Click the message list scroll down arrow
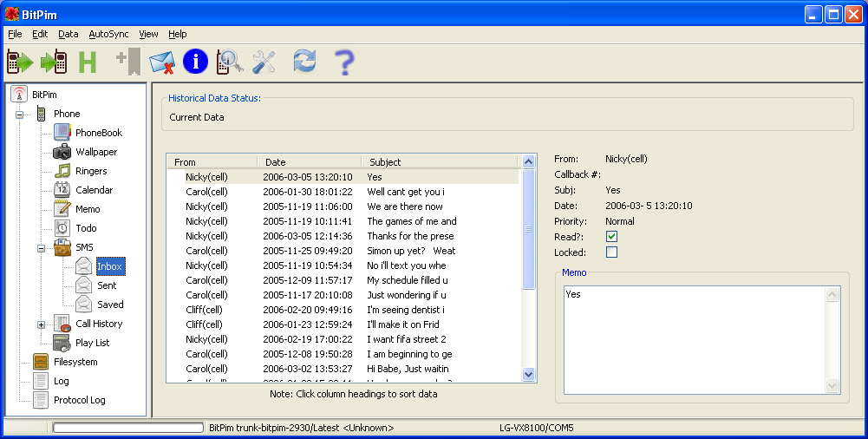Viewport: 868px width, 439px height. click(x=529, y=374)
